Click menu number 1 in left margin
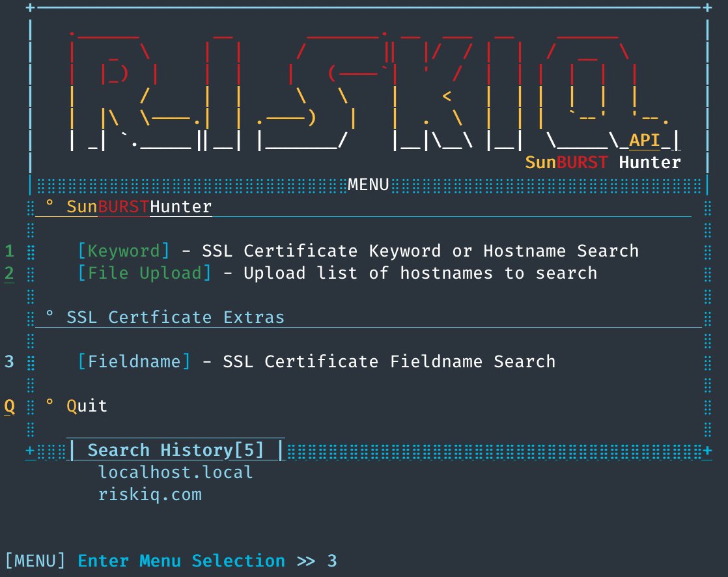This screenshot has height=577, width=728. pyautogui.click(x=9, y=251)
